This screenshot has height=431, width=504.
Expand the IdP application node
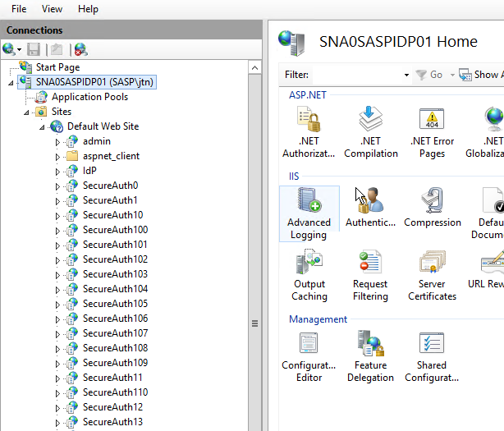click(57, 172)
